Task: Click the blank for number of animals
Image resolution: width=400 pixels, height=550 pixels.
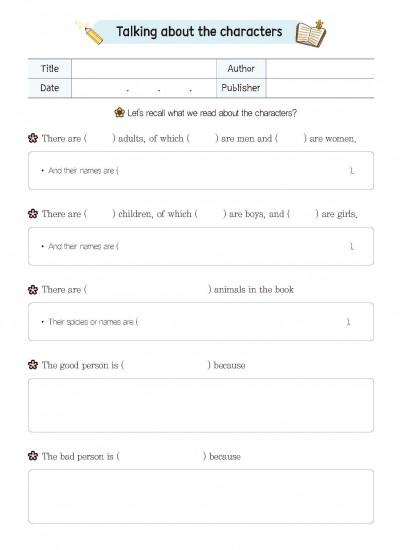Action: pyautogui.click(x=148, y=290)
